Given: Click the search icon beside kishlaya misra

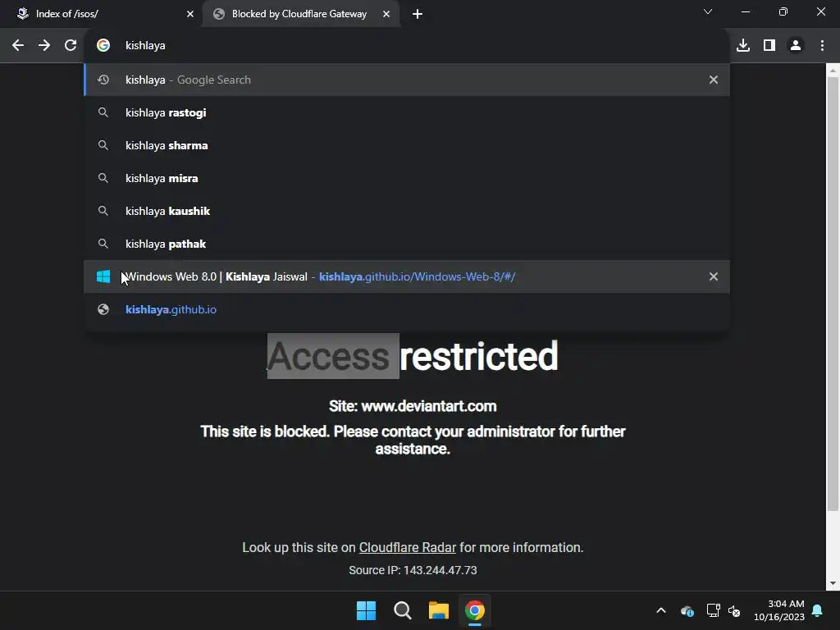Looking at the screenshot, I should click(103, 178).
